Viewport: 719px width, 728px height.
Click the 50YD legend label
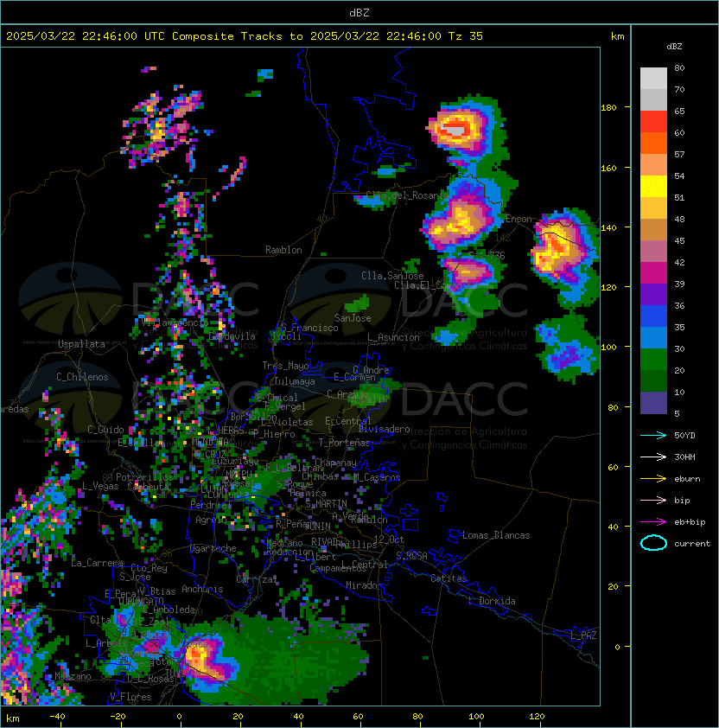click(684, 436)
